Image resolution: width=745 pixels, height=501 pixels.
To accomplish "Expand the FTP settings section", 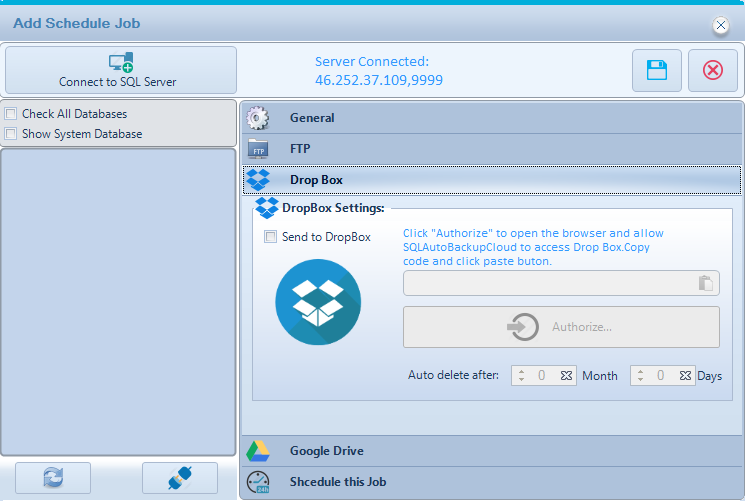I will (491, 149).
